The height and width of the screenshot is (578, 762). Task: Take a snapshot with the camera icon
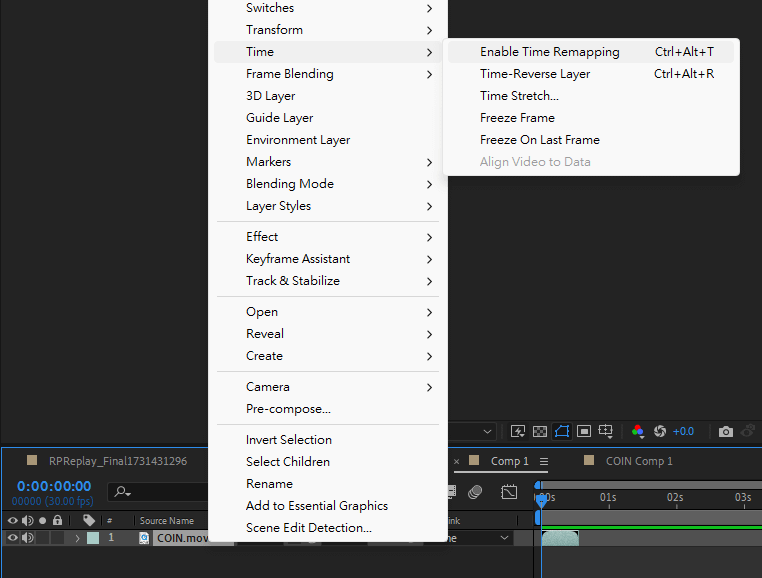[726, 432]
